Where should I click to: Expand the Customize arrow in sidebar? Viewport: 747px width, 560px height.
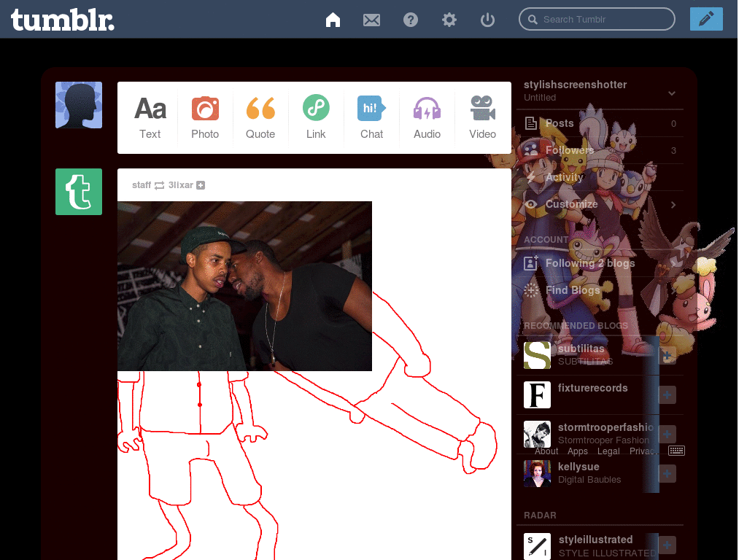[673, 205]
